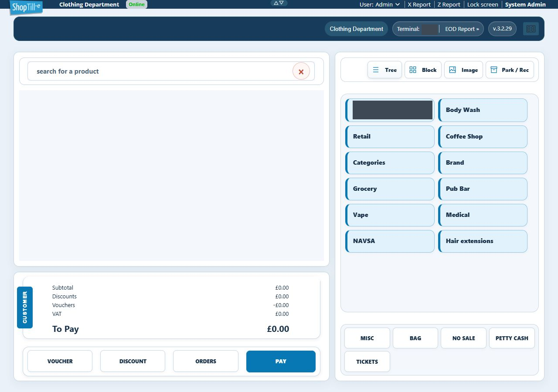Switch to Image view
558x392 pixels.
coord(464,70)
